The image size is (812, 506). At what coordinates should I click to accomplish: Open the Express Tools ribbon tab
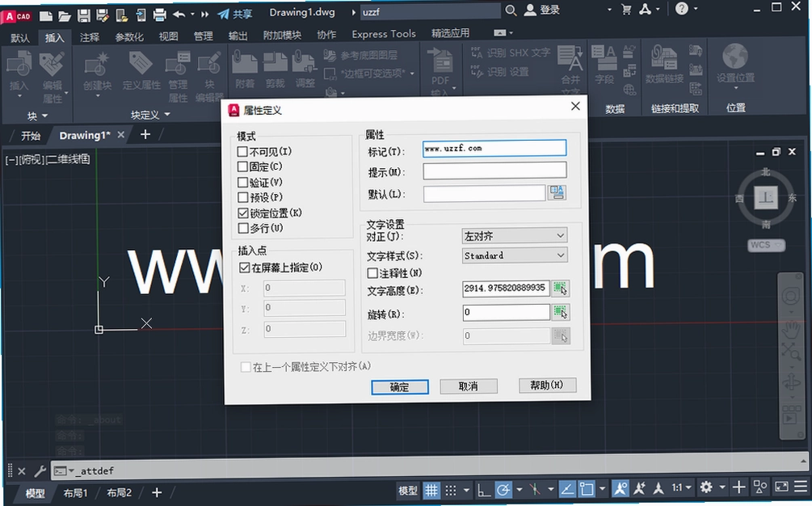(384, 34)
